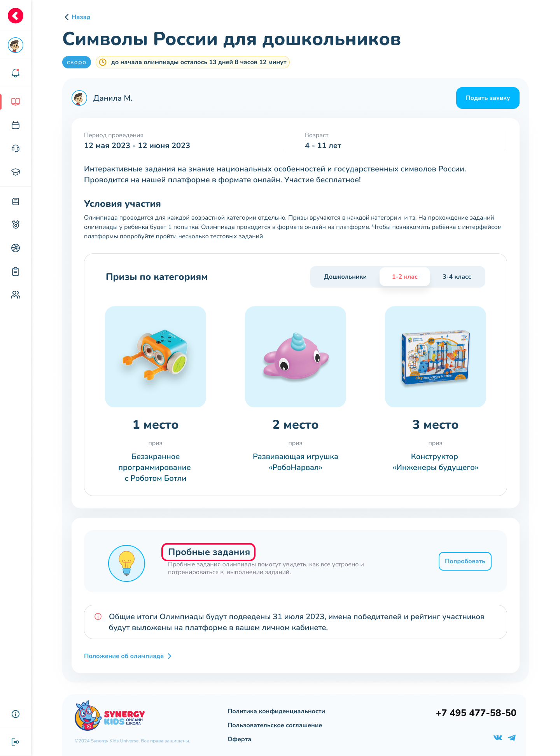This screenshot has width=560, height=756.
Task: Select the 1-2 клас prize tab
Action: click(x=405, y=277)
